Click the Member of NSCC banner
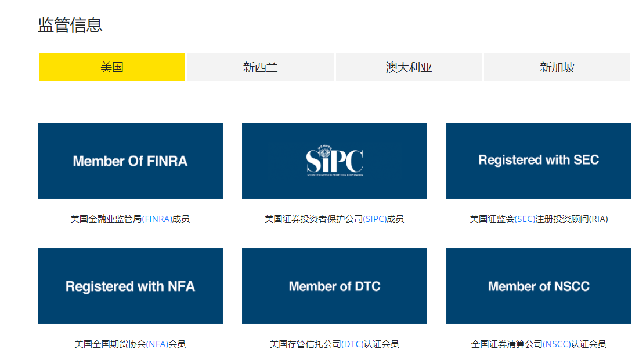 [539, 286]
